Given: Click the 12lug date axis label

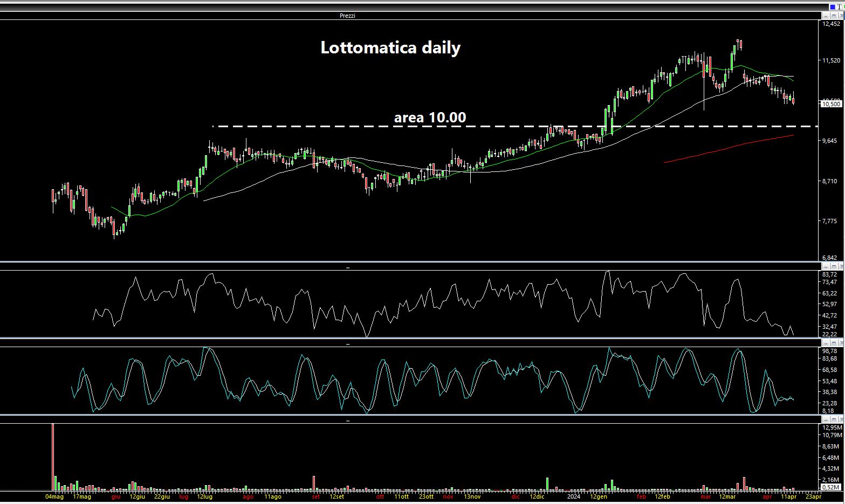Looking at the screenshot, I should 204,496.
